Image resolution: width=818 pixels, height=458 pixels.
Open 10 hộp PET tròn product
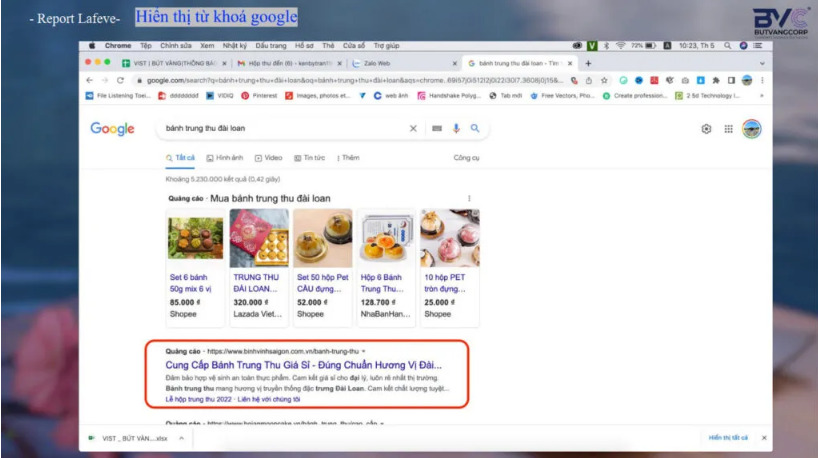pos(450,269)
